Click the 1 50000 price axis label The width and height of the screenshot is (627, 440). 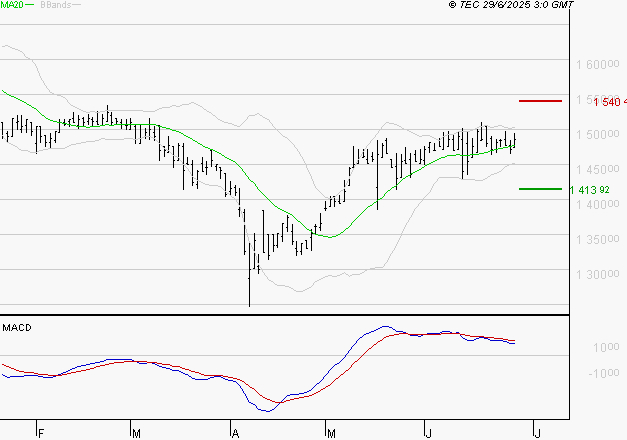click(597, 134)
